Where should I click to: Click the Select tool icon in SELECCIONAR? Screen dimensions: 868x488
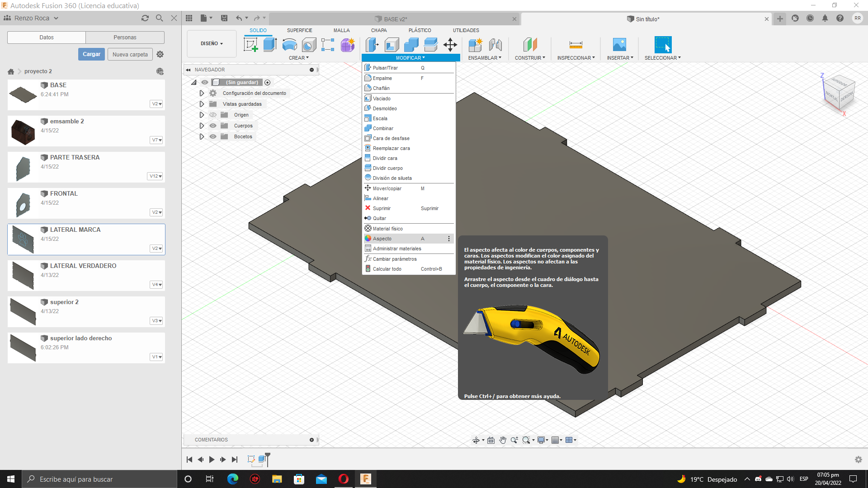coord(663,45)
